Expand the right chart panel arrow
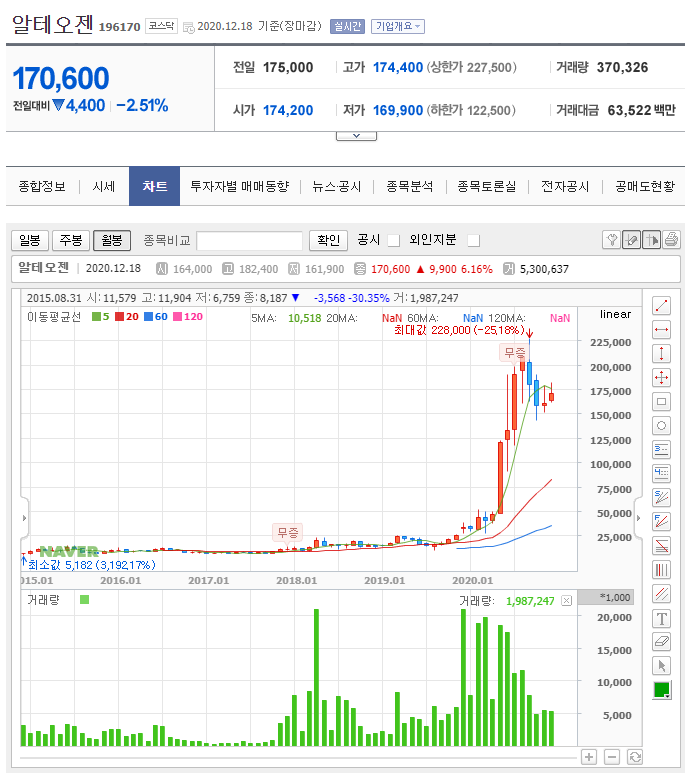This screenshot has height=773, width=685. (639, 518)
